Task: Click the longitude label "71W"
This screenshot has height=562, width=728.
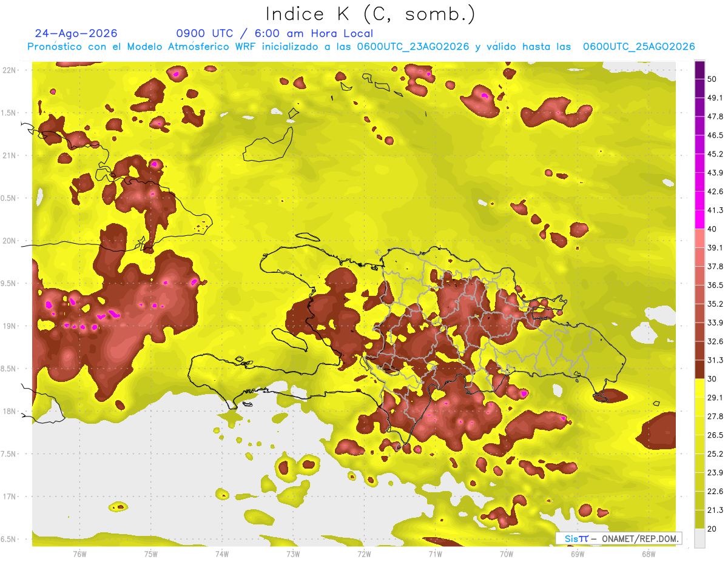Action: click(435, 554)
